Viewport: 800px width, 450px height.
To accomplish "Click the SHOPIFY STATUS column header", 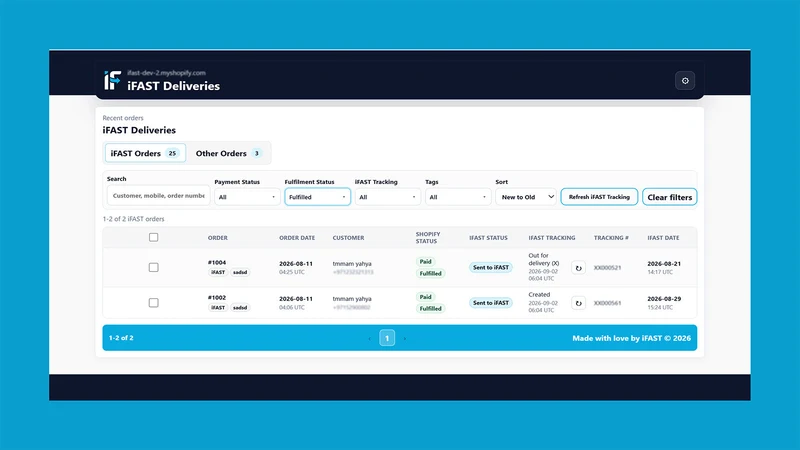I will click(428, 238).
